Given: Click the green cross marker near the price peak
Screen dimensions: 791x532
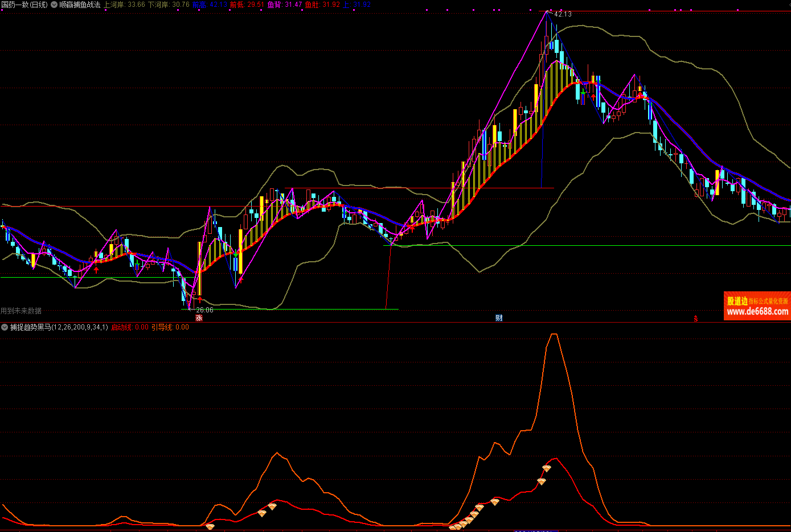Looking at the screenshot, I should [x=583, y=91].
